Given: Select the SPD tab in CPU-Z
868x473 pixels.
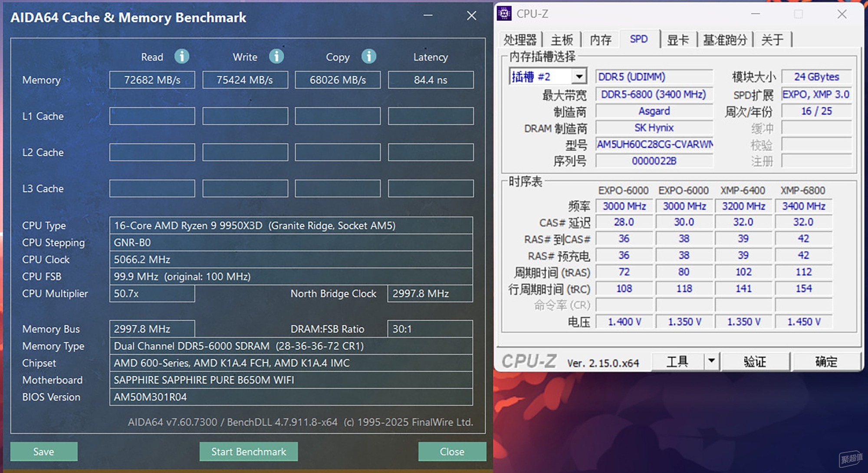Looking at the screenshot, I should click(639, 39).
